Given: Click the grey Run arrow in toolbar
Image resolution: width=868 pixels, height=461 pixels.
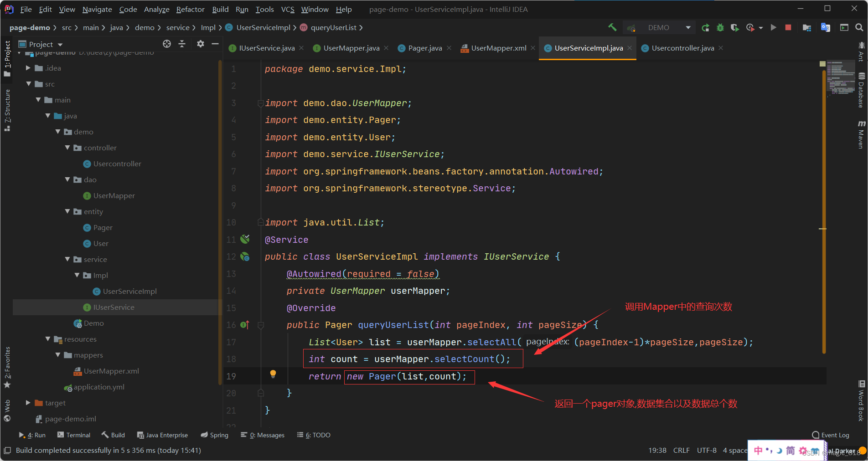Looking at the screenshot, I should 773,28.
